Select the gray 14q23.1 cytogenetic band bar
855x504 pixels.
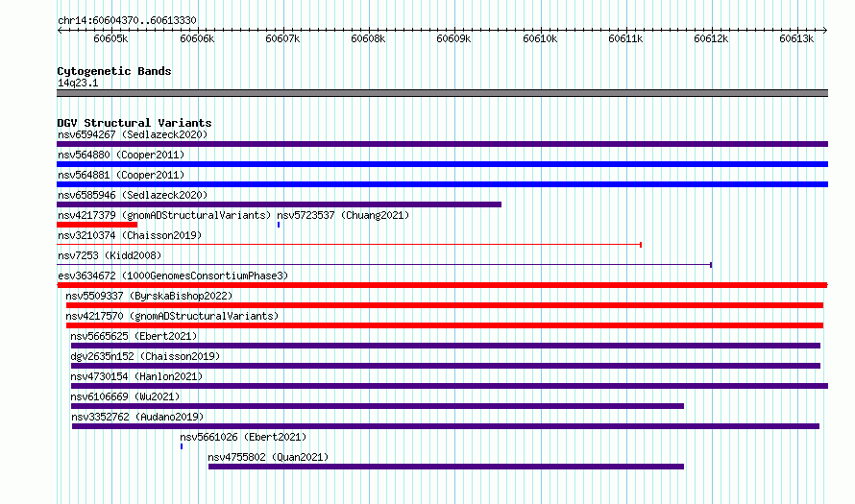click(442, 93)
